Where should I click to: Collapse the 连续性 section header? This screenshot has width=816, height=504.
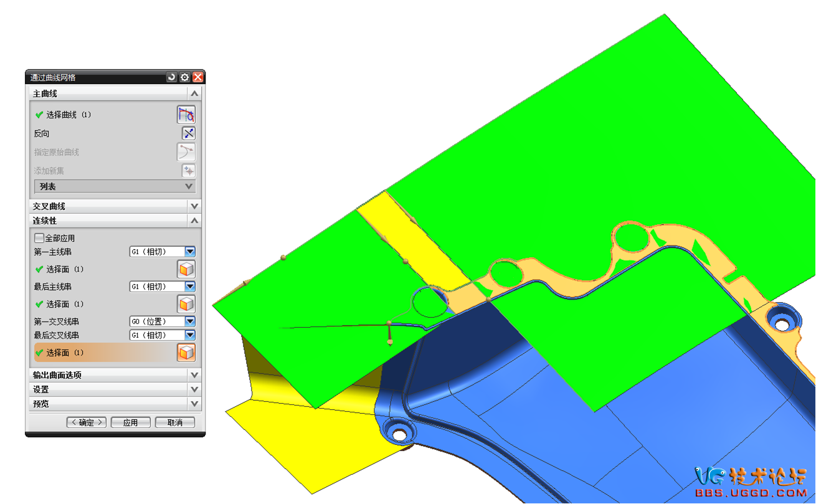click(x=194, y=221)
